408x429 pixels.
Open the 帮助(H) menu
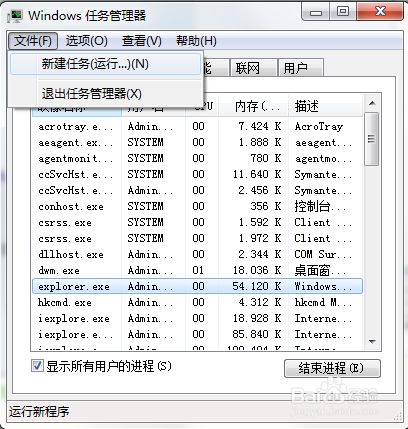point(196,41)
